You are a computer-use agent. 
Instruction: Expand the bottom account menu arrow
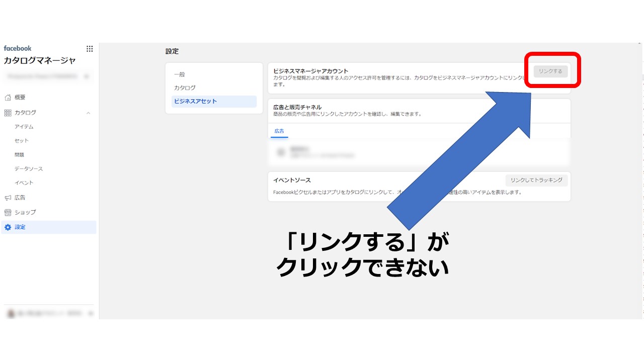coord(91,313)
